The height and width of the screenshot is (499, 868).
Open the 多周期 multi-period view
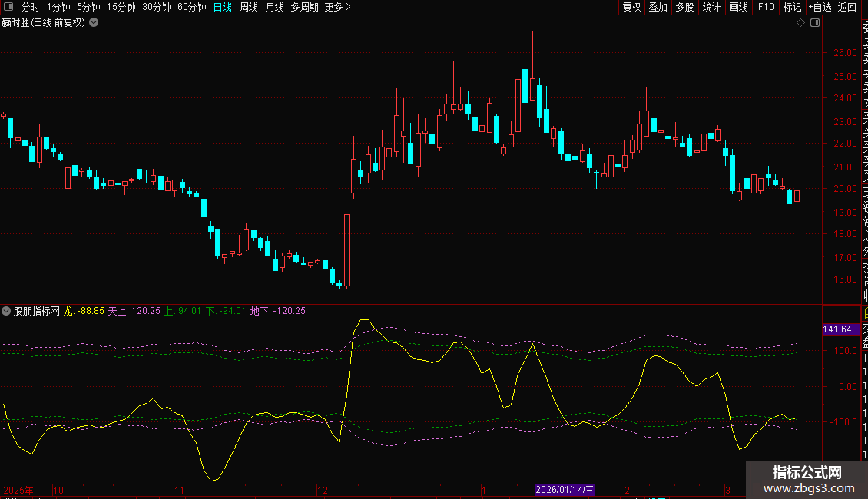point(304,7)
